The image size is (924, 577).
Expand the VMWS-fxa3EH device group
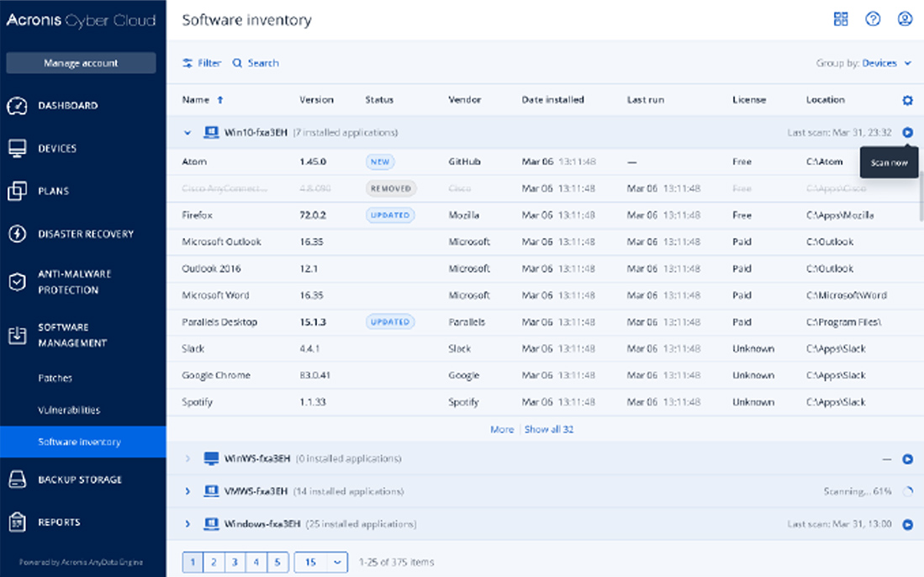click(x=187, y=491)
